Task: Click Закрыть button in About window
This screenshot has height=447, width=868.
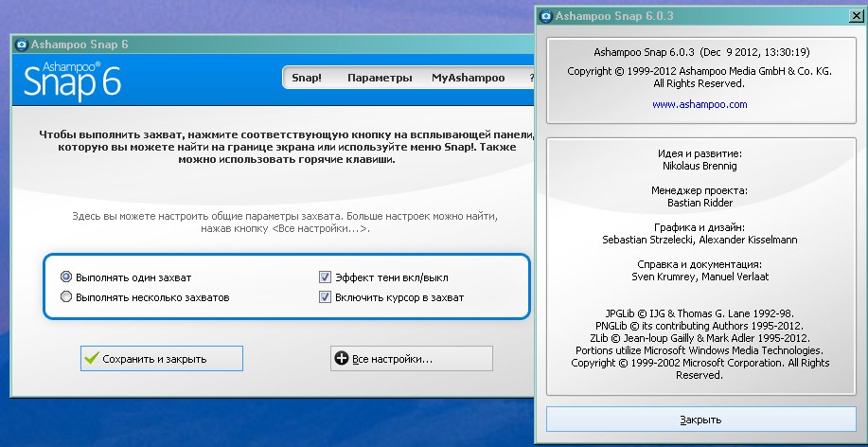Action: [700, 420]
